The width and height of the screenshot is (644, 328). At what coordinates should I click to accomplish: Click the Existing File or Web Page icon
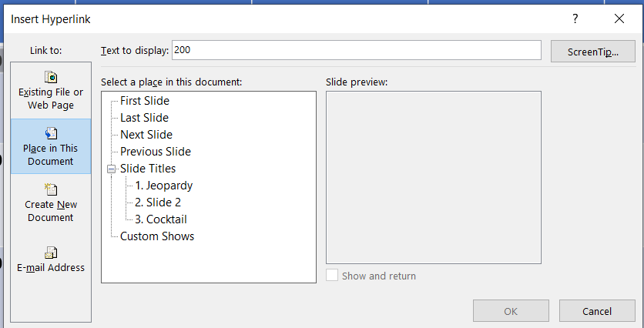(x=51, y=78)
